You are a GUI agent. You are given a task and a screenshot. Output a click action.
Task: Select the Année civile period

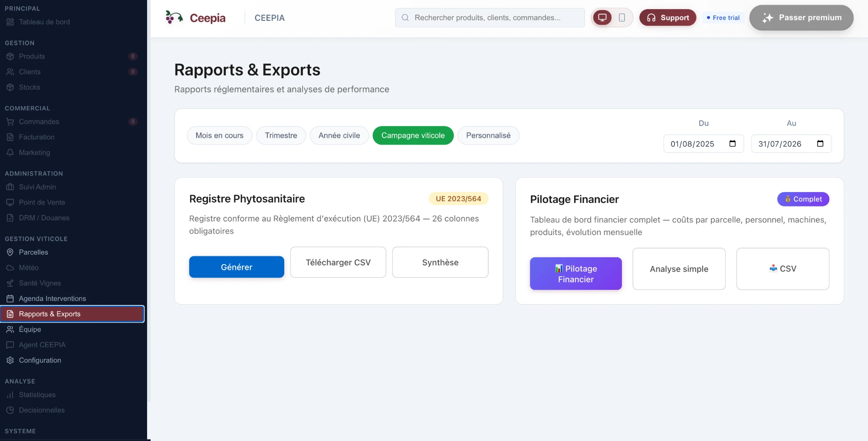[x=339, y=136]
